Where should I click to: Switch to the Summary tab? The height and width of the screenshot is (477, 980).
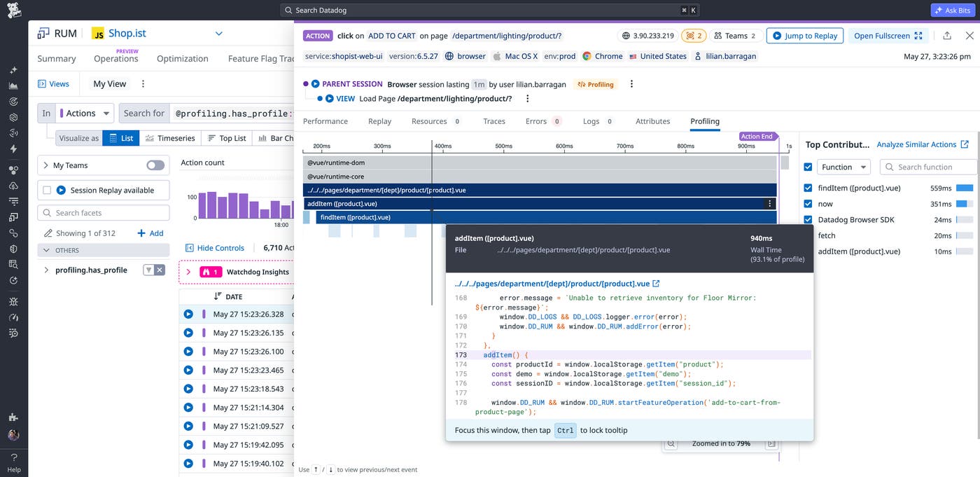point(57,59)
